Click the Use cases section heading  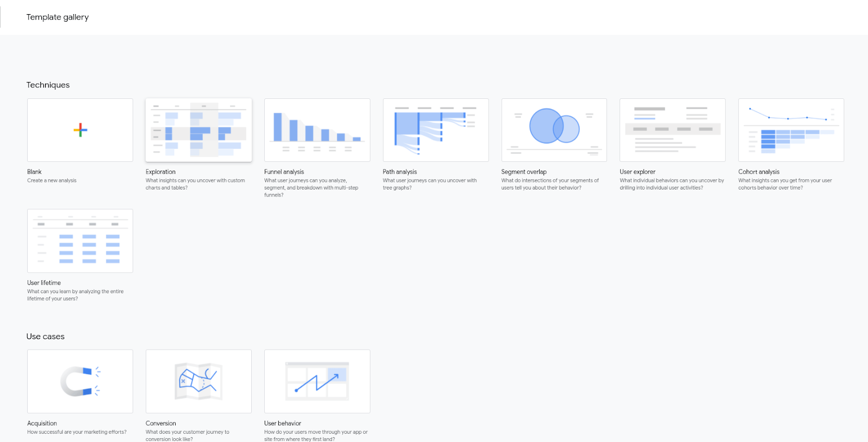[46, 337]
